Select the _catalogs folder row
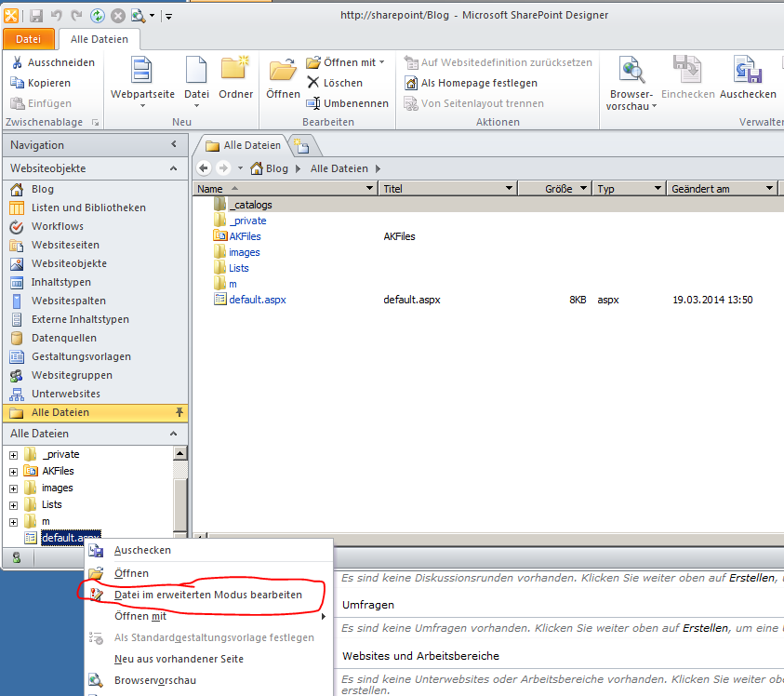The image size is (784, 696). click(x=488, y=205)
